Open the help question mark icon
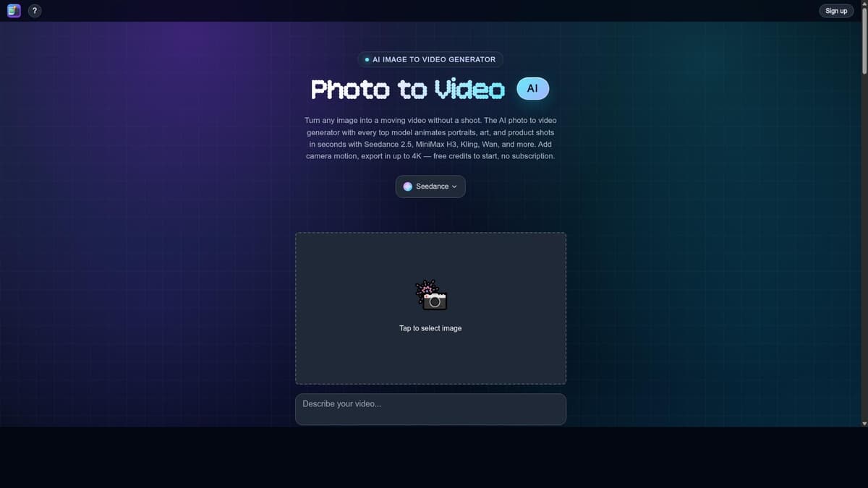 coord(35,11)
